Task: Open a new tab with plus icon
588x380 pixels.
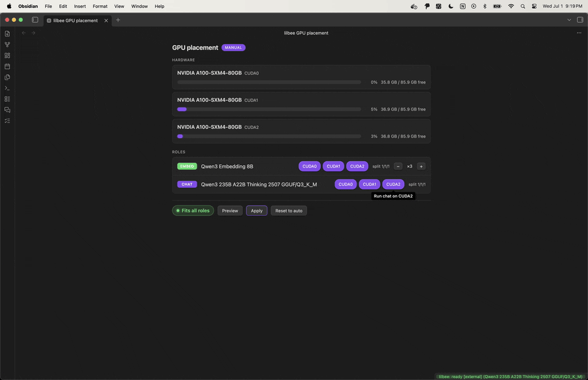Action: tap(118, 20)
